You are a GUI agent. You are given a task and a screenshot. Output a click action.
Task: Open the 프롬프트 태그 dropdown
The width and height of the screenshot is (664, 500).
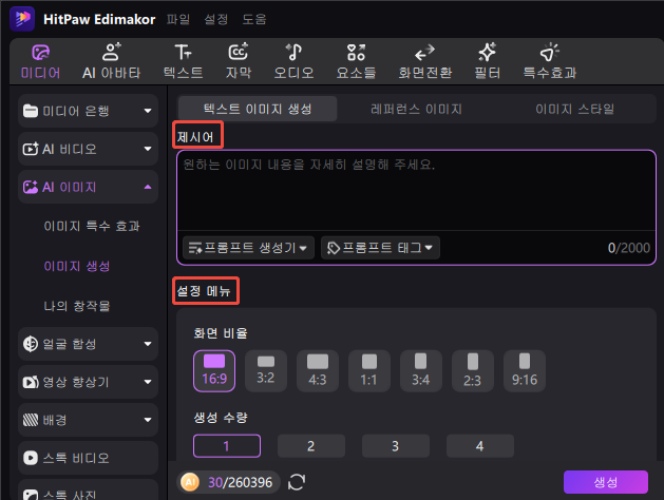pos(381,247)
